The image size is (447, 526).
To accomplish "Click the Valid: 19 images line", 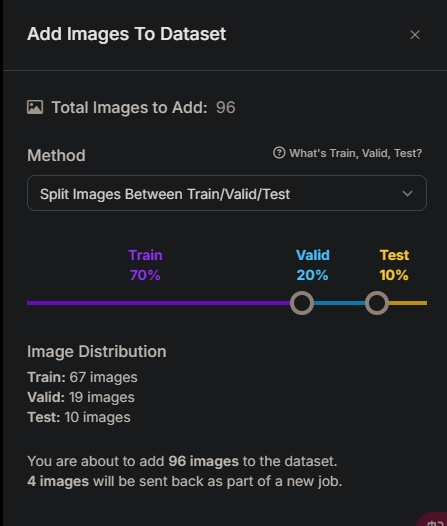I will [x=81, y=398].
